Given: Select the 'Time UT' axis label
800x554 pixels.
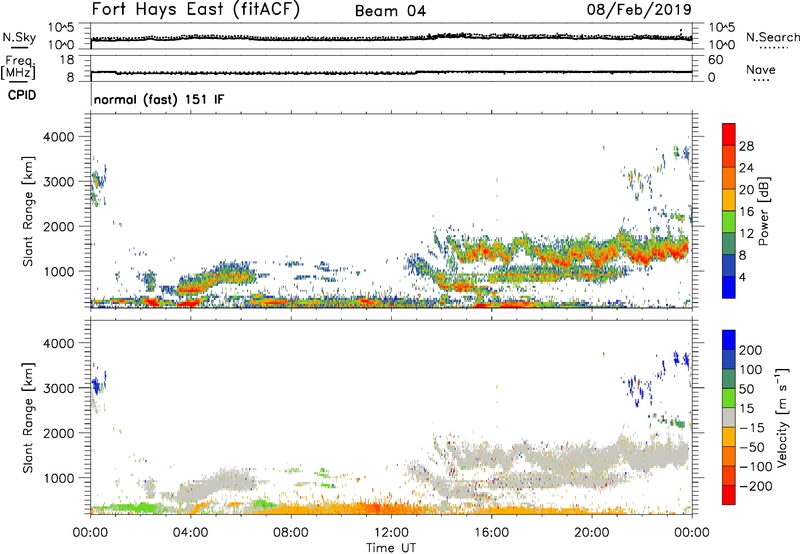Looking at the screenshot, I should (391, 548).
